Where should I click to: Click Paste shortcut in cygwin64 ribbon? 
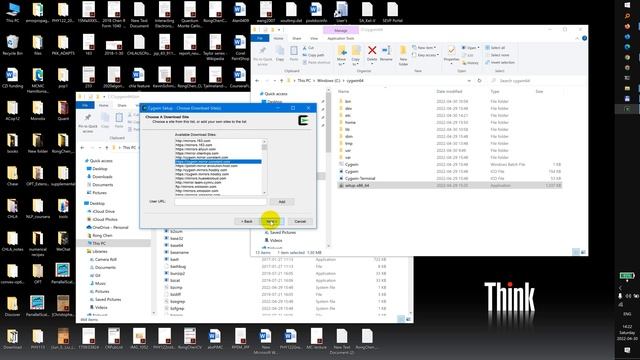(x=316, y=62)
